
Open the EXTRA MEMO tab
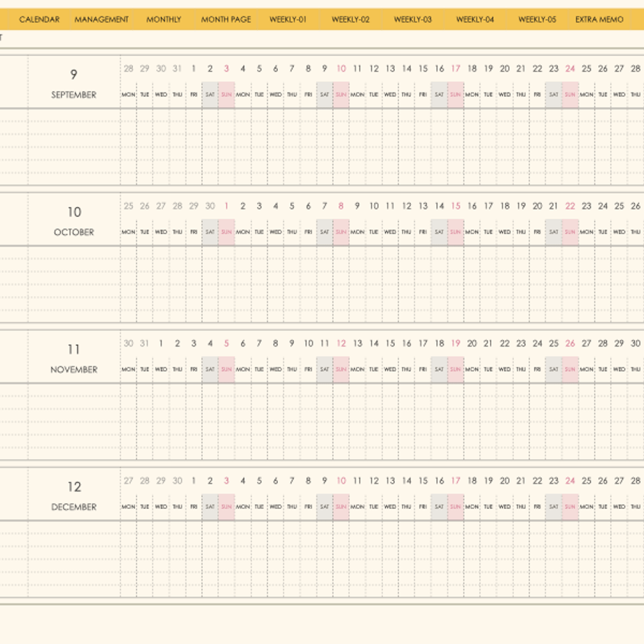click(x=599, y=20)
